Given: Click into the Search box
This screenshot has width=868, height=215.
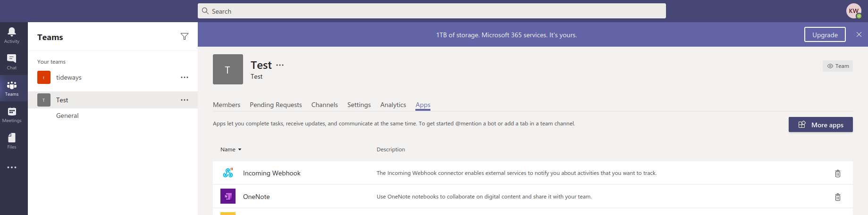Looking at the screenshot, I should point(432,11).
